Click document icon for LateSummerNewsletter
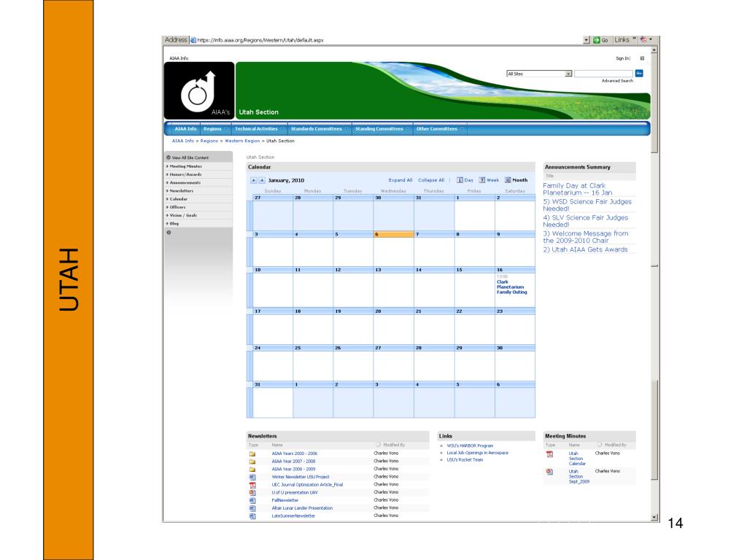 pos(252,516)
